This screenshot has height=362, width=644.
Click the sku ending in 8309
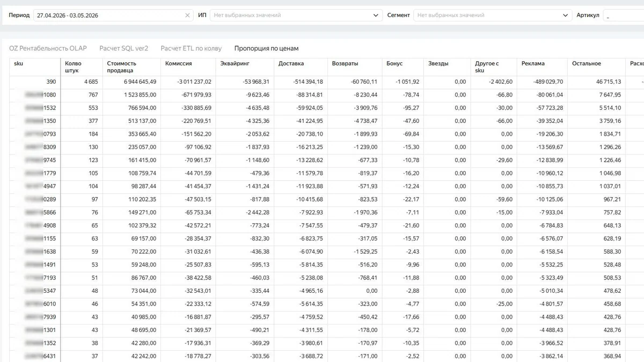coord(41,147)
